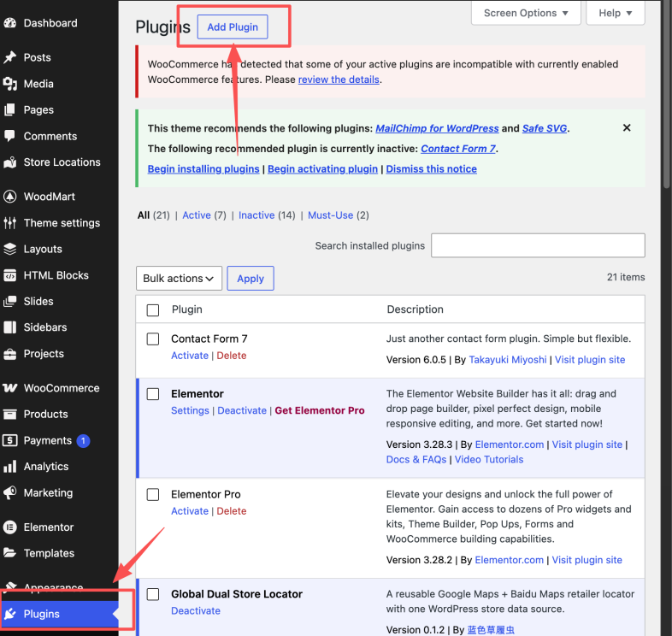The height and width of the screenshot is (636, 672).
Task: Expand the Help dropdown tab
Action: 615,13
